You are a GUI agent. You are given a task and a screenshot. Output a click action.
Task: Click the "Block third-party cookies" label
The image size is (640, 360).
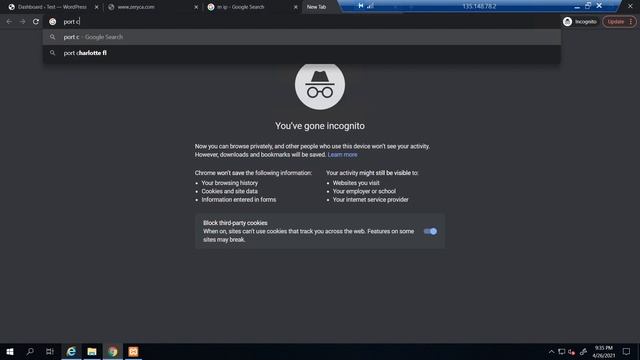pos(236,223)
